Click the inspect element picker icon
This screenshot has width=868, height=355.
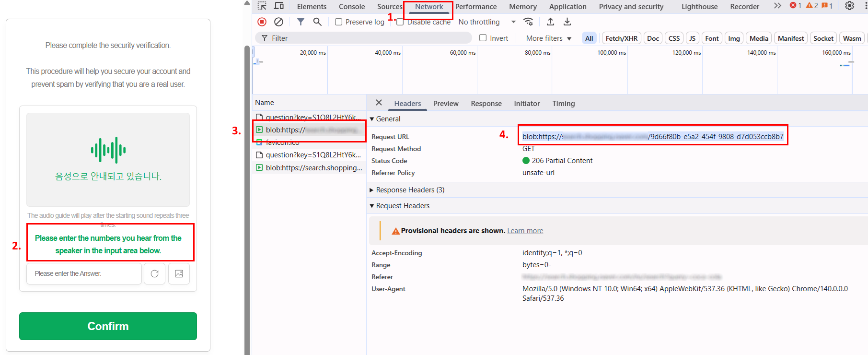click(262, 6)
